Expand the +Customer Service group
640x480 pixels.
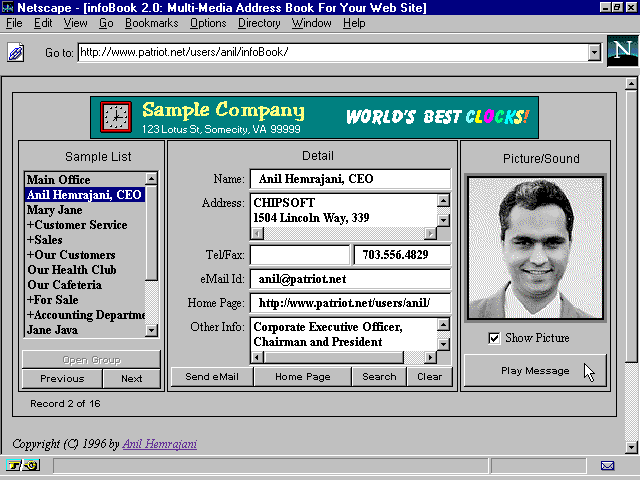click(78, 225)
